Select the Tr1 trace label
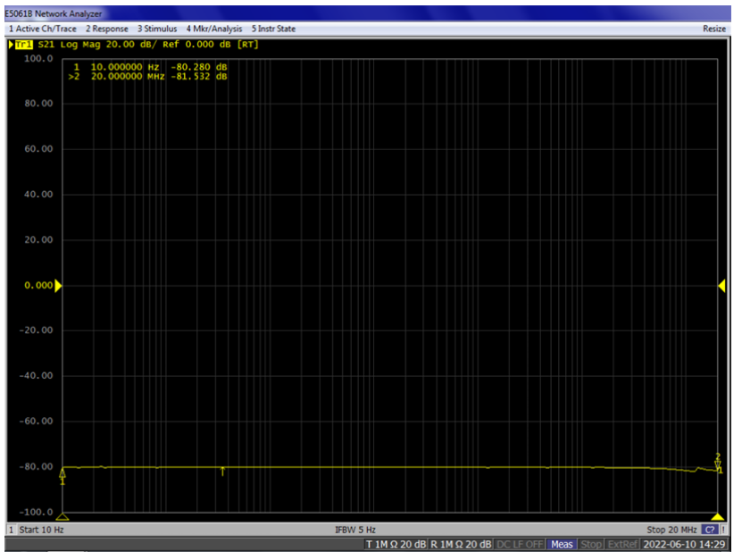Image resolution: width=742 pixels, height=560 pixels. pos(24,45)
